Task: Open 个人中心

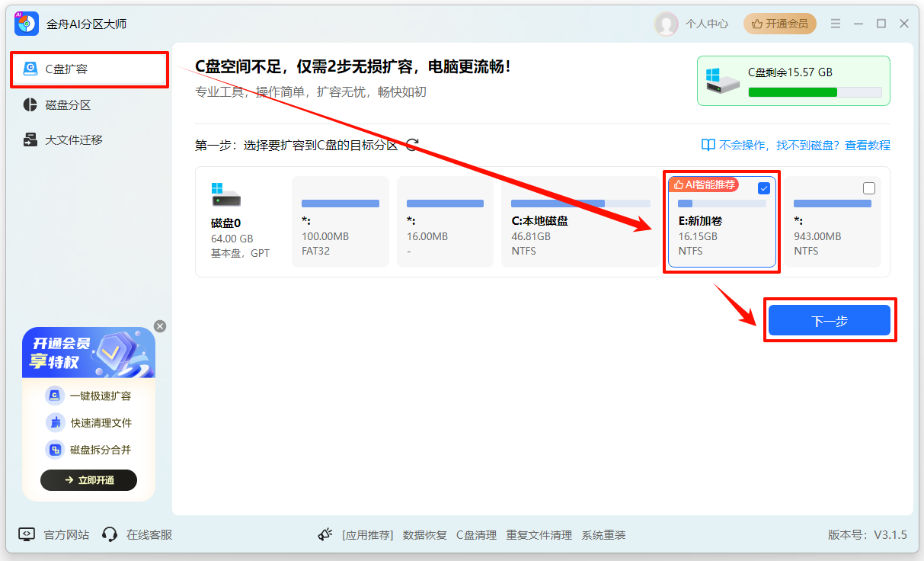Action: tap(707, 24)
